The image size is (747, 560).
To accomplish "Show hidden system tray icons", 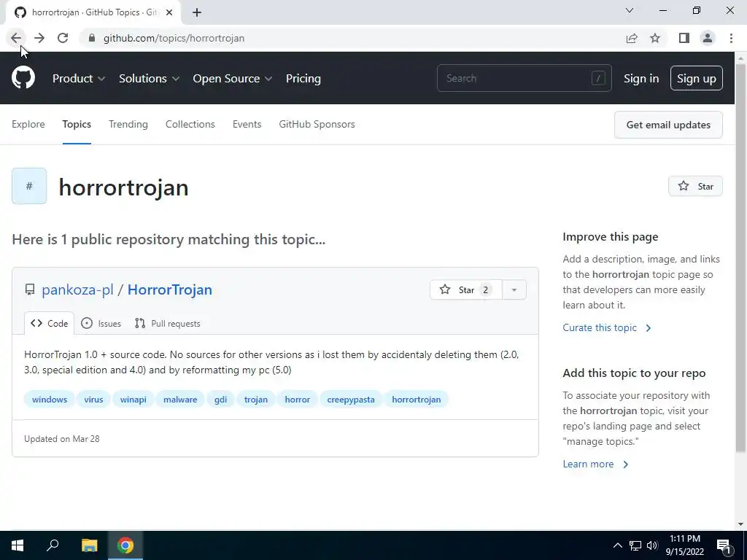I will click(617, 545).
